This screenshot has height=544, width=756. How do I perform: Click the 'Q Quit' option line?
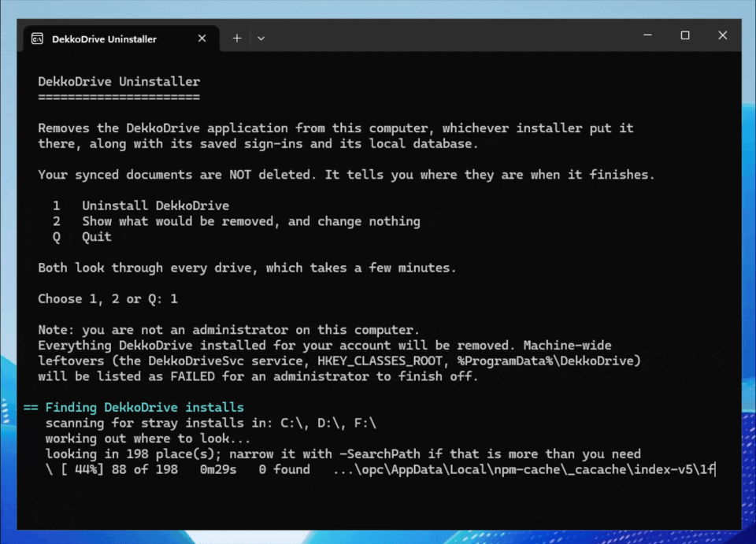(83, 237)
